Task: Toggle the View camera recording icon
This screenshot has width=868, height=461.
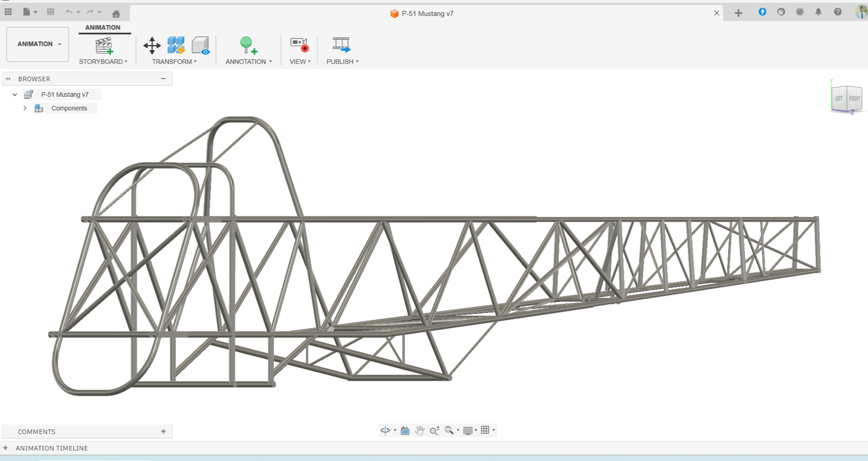Action: [x=299, y=45]
